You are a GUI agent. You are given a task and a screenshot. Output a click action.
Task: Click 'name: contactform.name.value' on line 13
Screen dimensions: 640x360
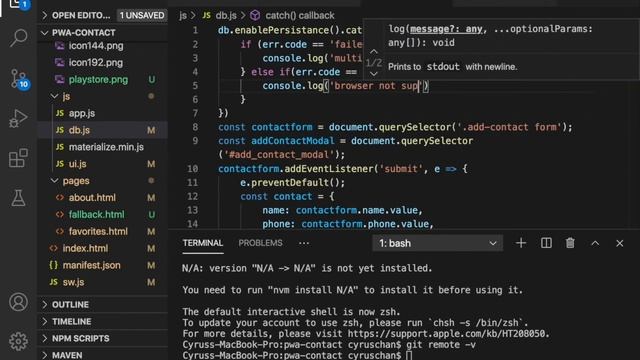[342, 210]
